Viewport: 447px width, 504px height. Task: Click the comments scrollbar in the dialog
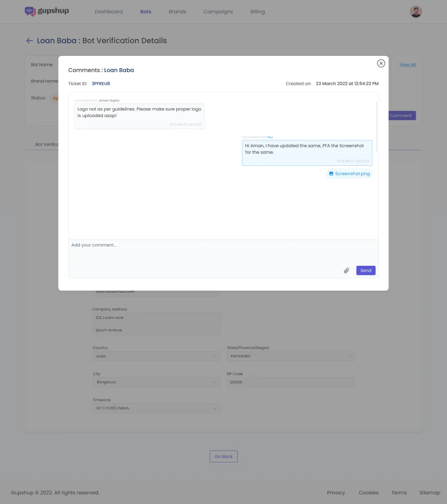[376, 127]
